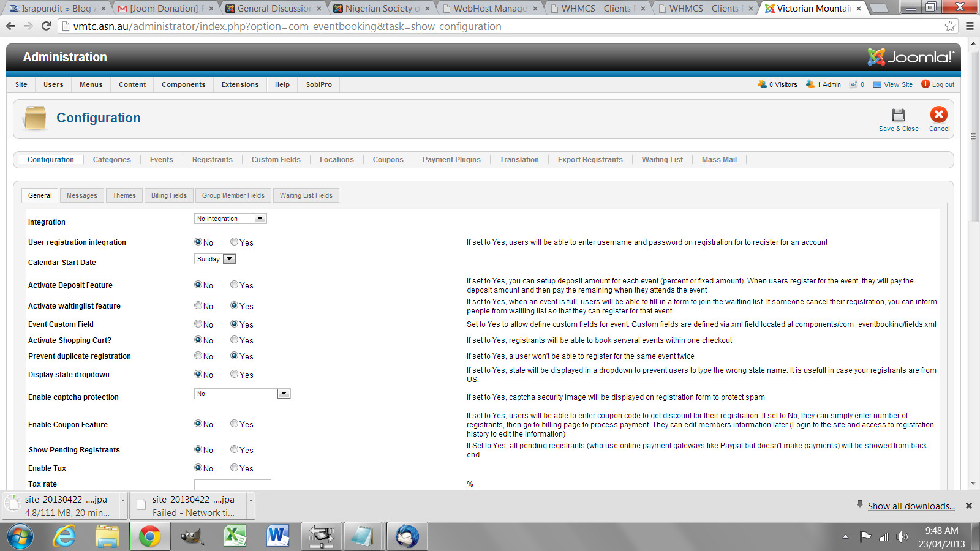
Task: Open the Enable captcha protection dropdown
Action: click(x=284, y=394)
